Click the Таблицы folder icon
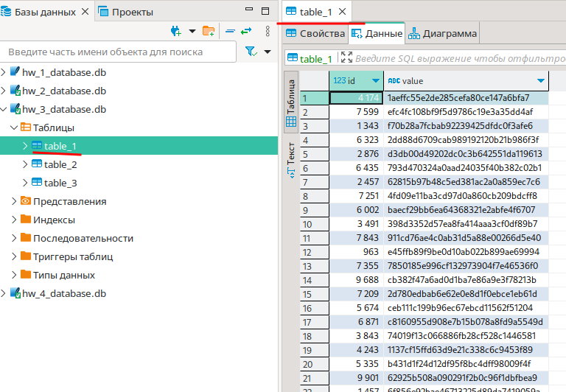 26,127
